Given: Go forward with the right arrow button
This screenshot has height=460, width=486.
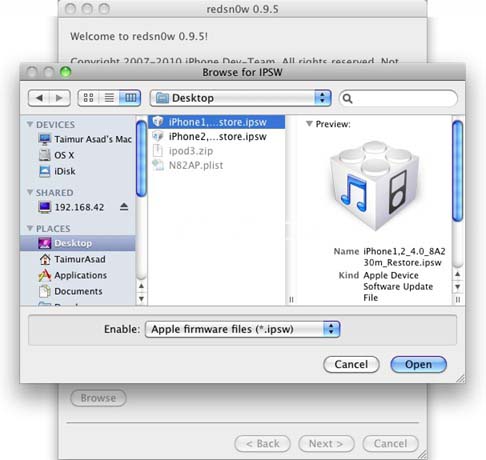Looking at the screenshot, I should point(60,98).
